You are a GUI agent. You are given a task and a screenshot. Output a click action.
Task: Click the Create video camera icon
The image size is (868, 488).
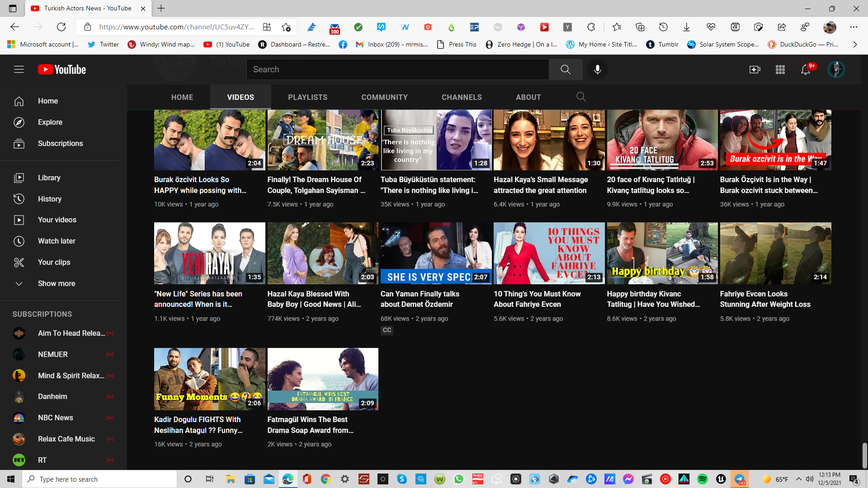(755, 70)
